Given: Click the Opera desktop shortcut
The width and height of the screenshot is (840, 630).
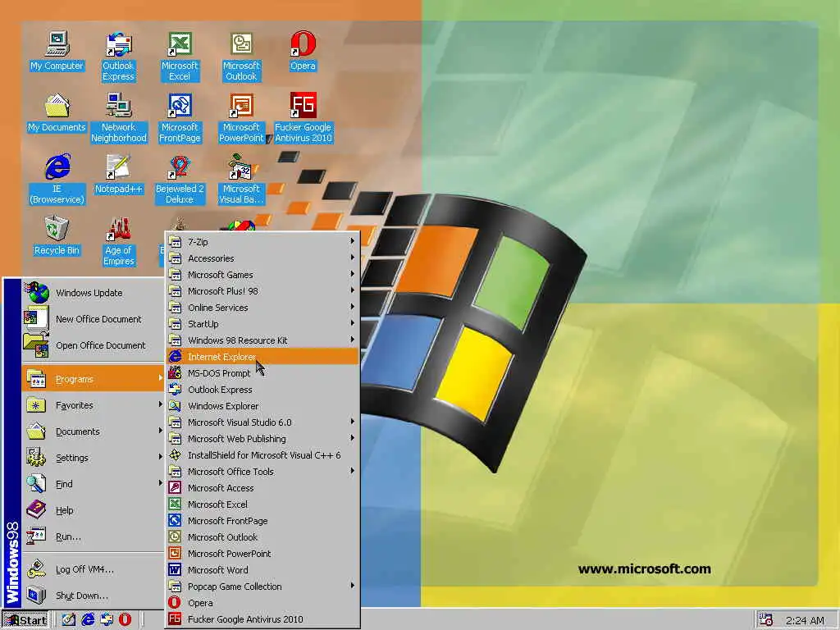Looking at the screenshot, I should pos(303,52).
